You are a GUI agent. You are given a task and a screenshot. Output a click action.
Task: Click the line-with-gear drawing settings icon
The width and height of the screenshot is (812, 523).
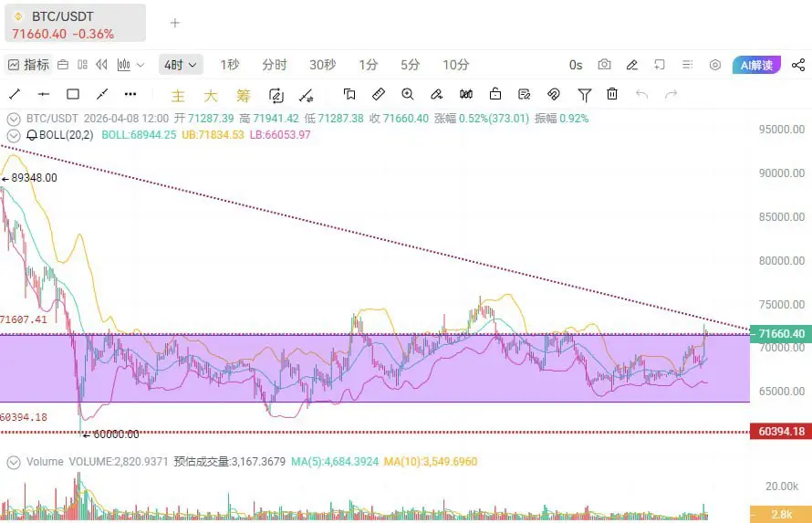pos(306,96)
